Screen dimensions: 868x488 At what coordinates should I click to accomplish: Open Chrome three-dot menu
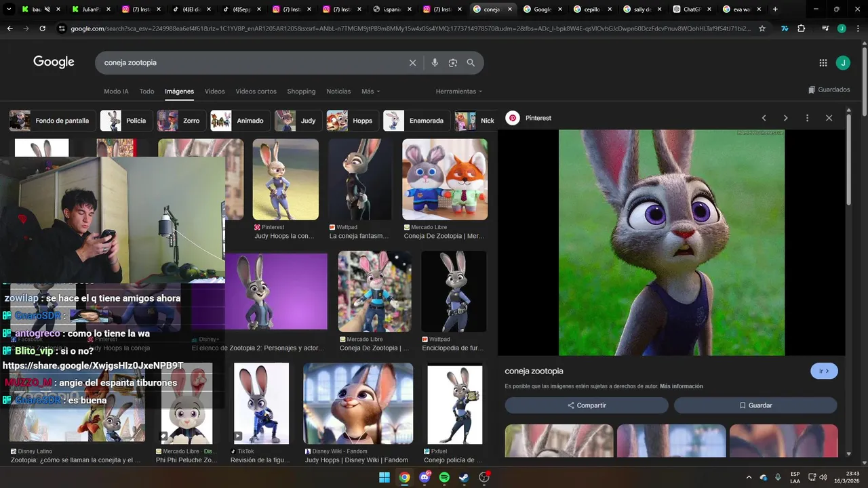(x=858, y=28)
